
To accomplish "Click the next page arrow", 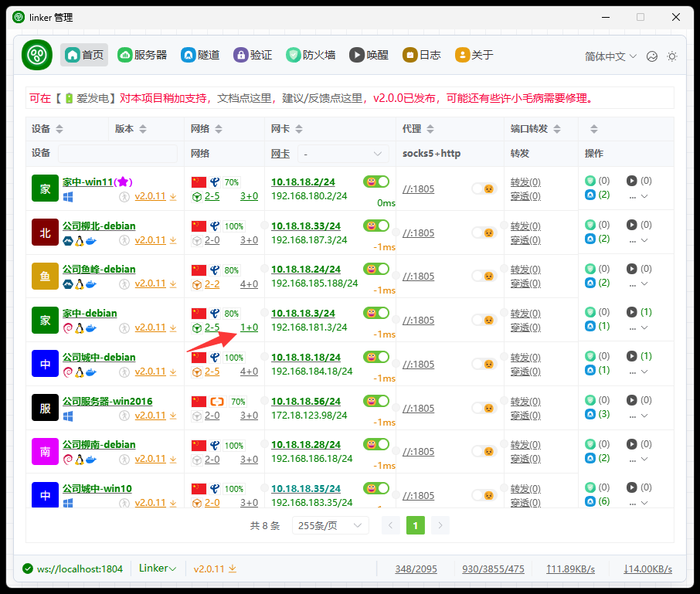I will point(440,525).
